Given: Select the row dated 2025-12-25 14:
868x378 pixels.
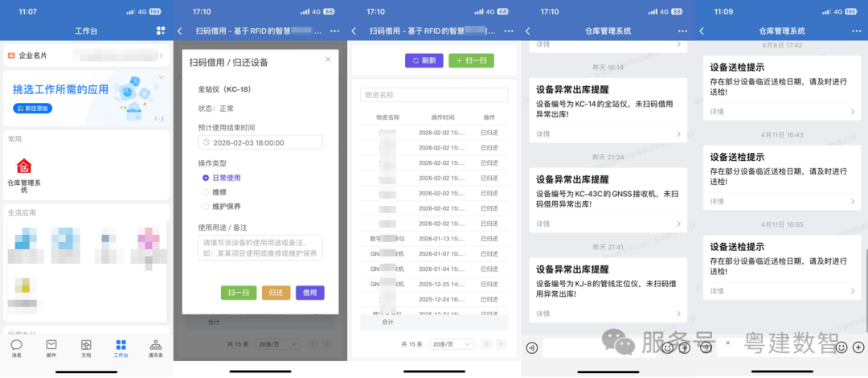Looking at the screenshot, I should pos(434,284).
